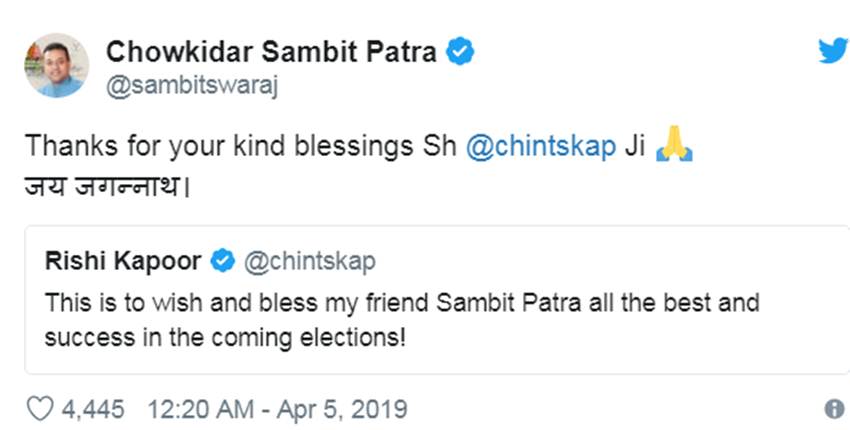Click the folded hands emoji

(673, 147)
